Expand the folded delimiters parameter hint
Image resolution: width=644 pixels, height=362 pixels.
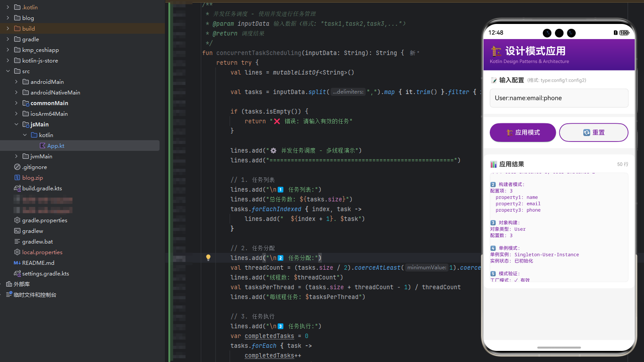[348, 92]
